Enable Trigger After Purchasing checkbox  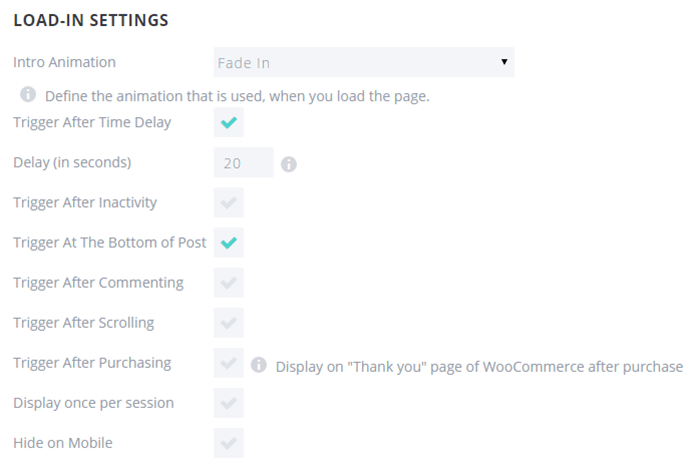point(229,363)
